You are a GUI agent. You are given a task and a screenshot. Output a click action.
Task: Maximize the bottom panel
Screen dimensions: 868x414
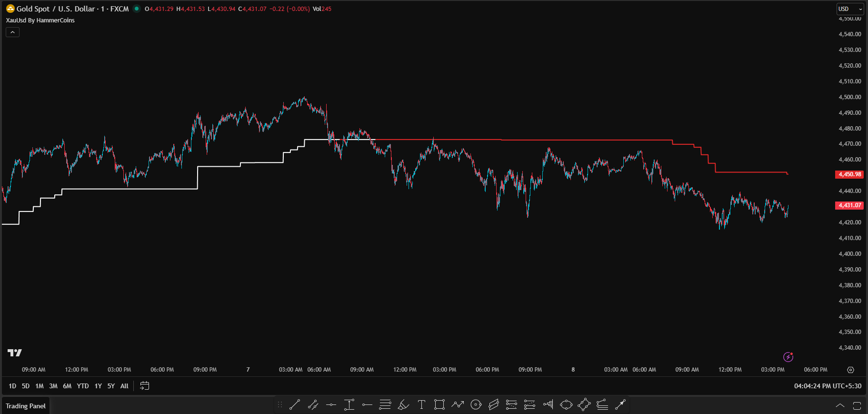pos(857,406)
